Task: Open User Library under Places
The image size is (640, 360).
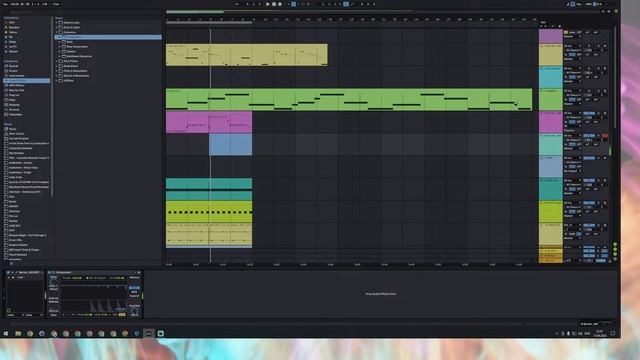Action: coord(17,134)
